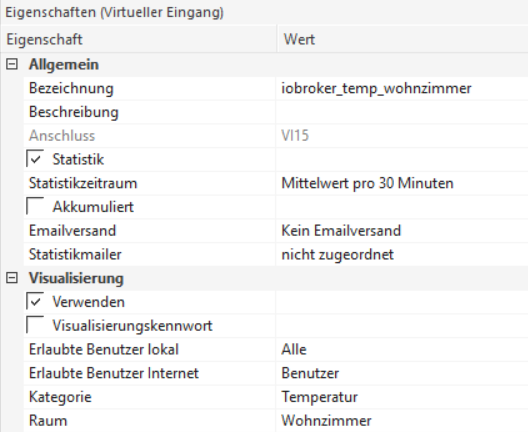The height and width of the screenshot is (432, 528).
Task: Uncheck the Verwenden checkbox
Action: [35, 301]
